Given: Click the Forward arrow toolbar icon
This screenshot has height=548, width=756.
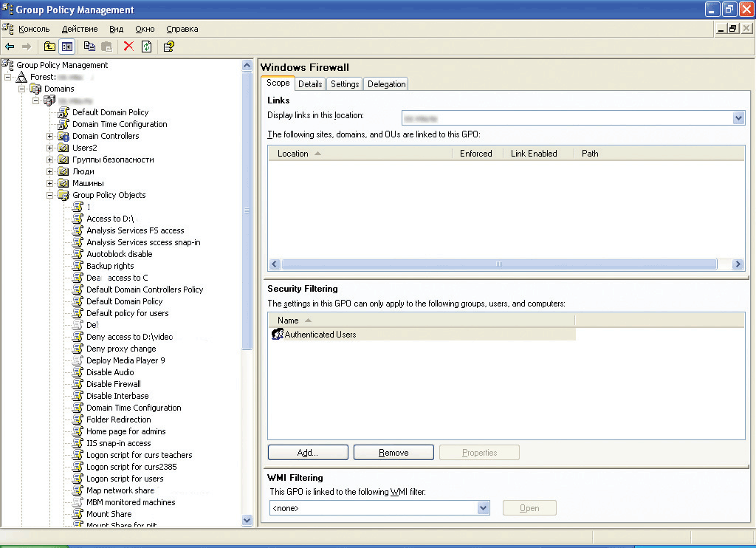Looking at the screenshot, I should (x=27, y=47).
